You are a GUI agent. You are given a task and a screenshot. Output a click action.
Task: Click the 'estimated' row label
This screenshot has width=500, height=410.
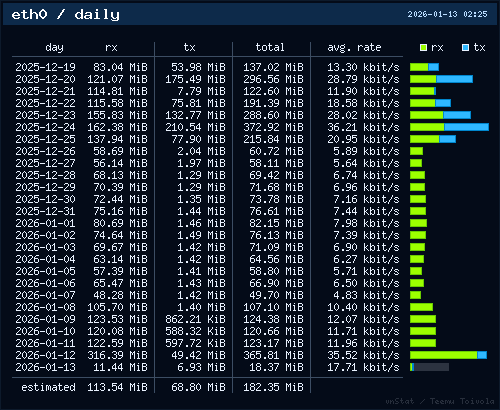coord(48,387)
